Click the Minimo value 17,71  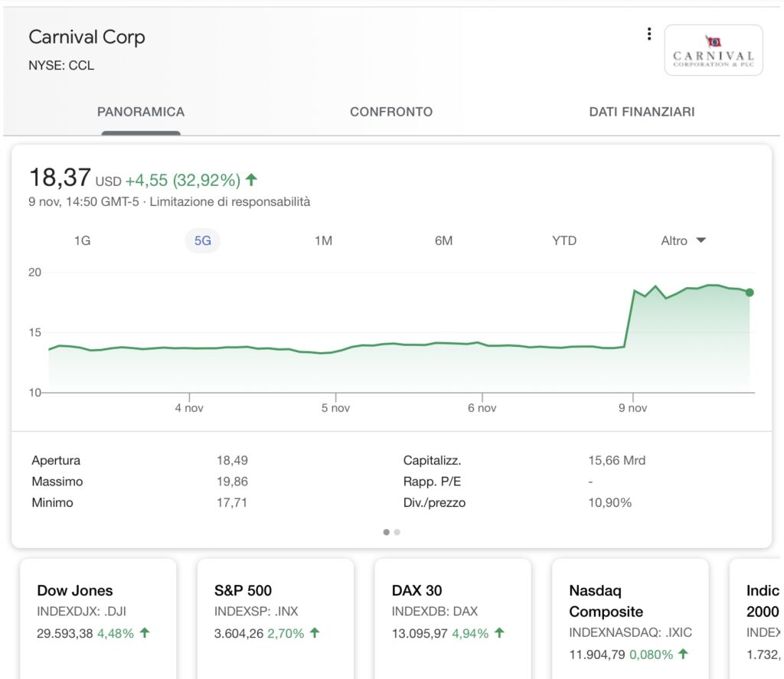point(231,502)
